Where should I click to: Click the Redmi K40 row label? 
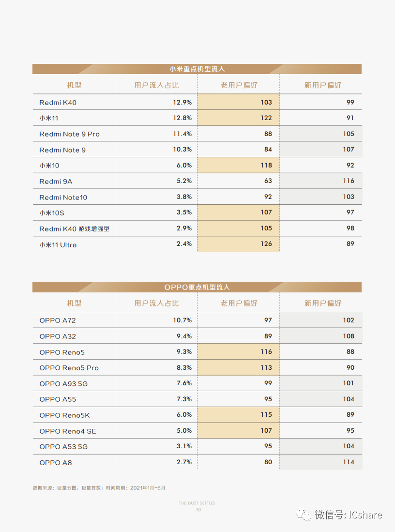click(x=58, y=103)
